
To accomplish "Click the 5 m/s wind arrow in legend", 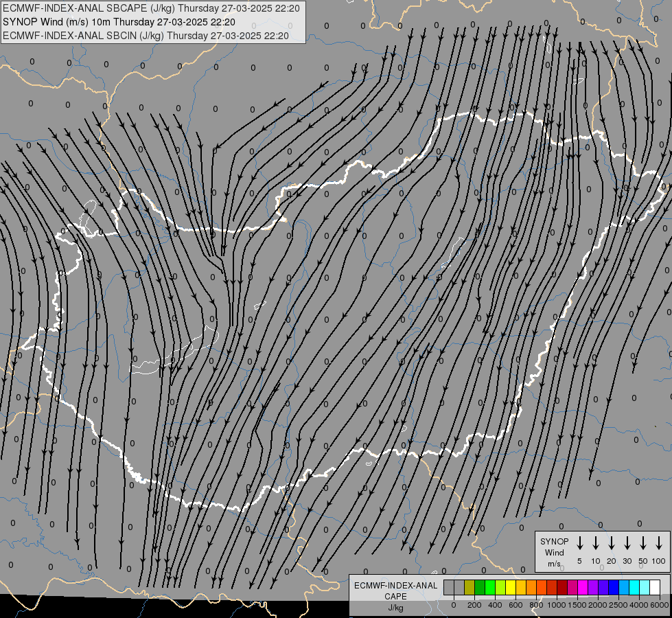I will (579, 543).
